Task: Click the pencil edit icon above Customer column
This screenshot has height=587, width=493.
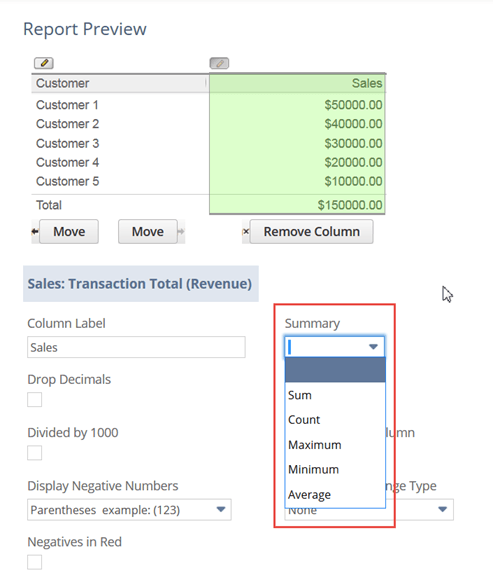Action: pos(44,63)
